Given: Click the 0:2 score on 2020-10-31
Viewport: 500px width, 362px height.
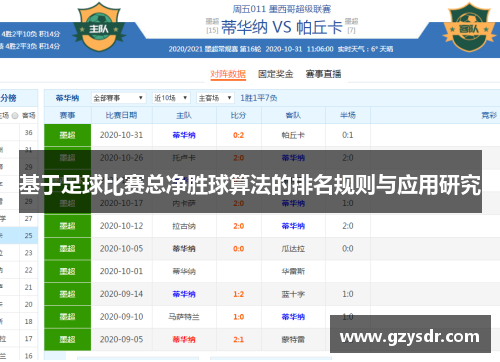Looking at the screenshot, I should (x=239, y=135).
